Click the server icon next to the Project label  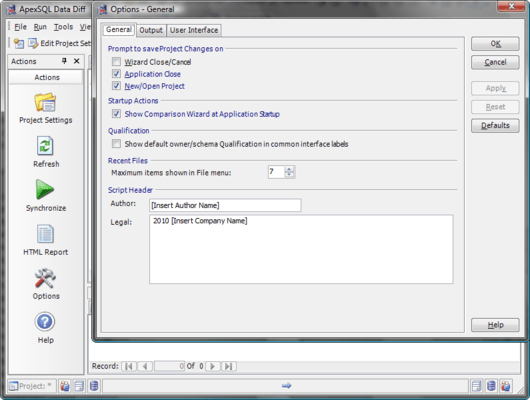point(64,386)
